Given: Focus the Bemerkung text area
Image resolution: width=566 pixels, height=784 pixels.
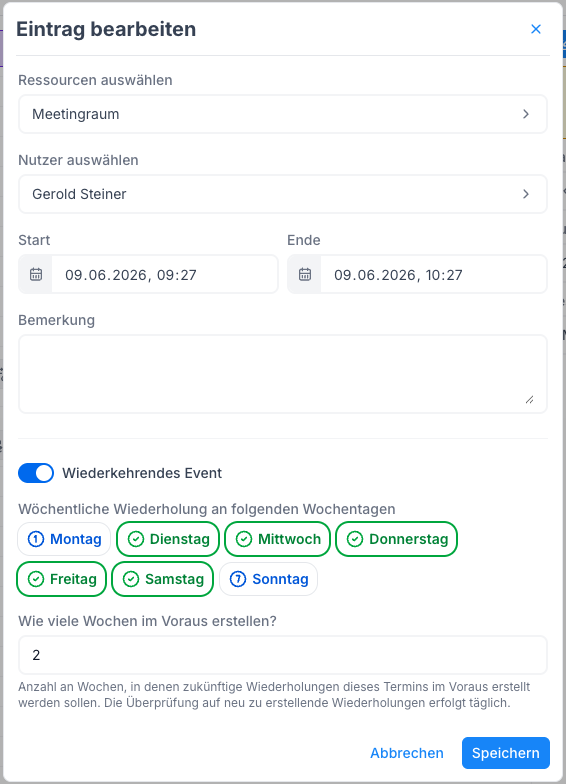Looking at the screenshot, I should tap(283, 374).
